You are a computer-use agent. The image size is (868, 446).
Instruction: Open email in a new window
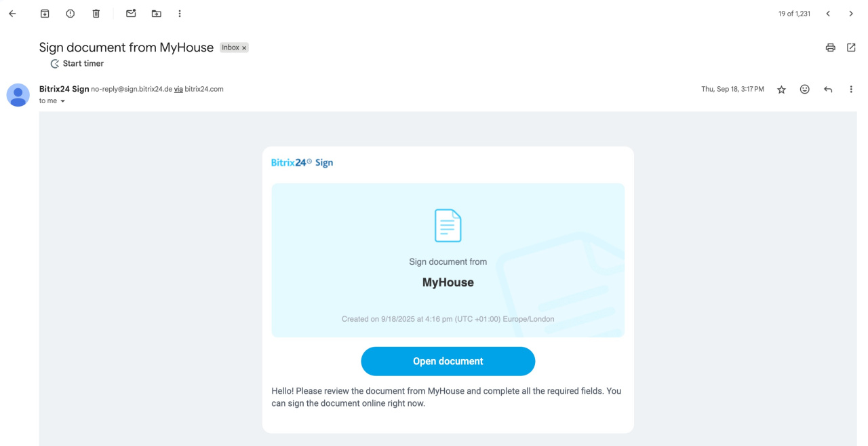[x=851, y=48]
